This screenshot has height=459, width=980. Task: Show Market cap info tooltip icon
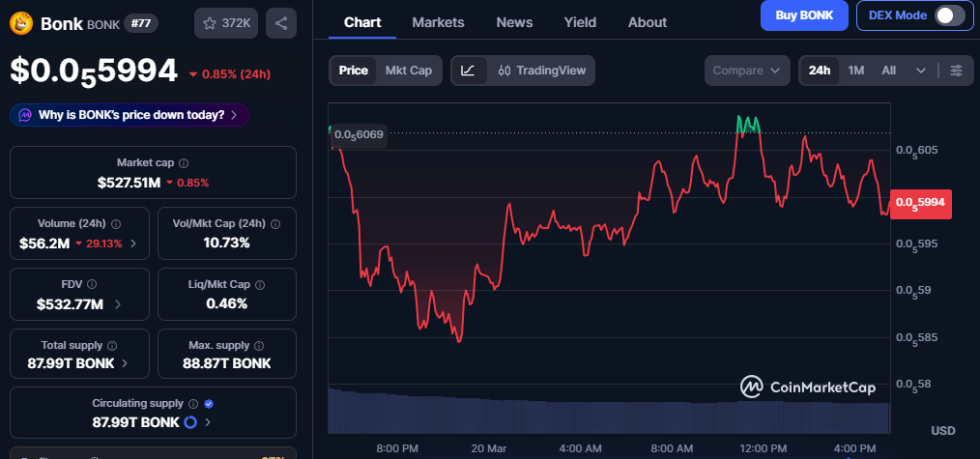(x=184, y=163)
